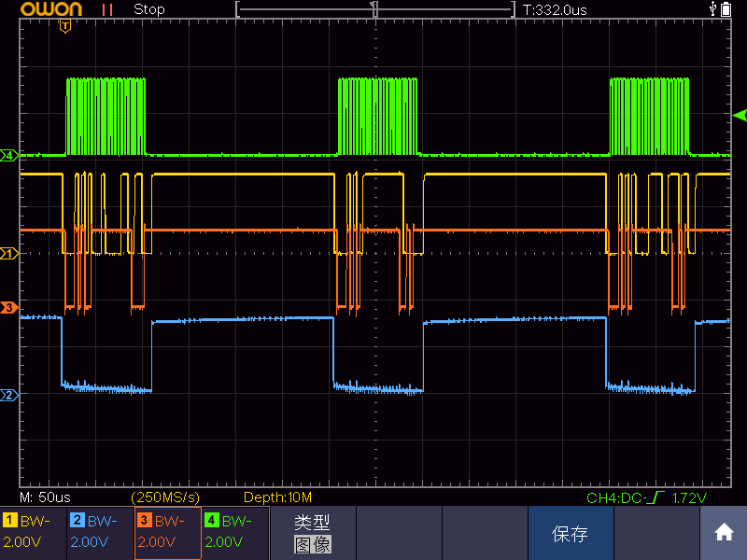Click the USB connection icon

pos(712,8)
